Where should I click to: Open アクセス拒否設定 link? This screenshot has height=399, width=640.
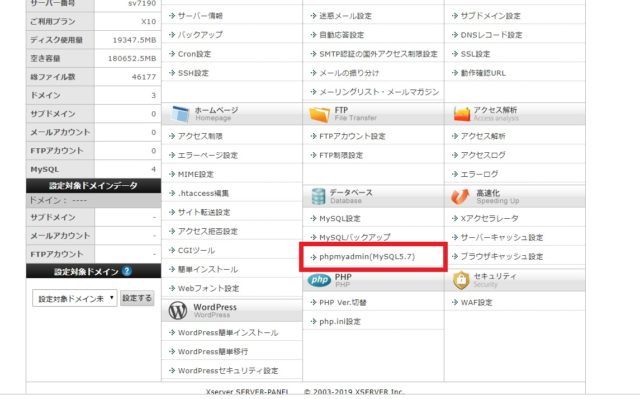(208, 231)
